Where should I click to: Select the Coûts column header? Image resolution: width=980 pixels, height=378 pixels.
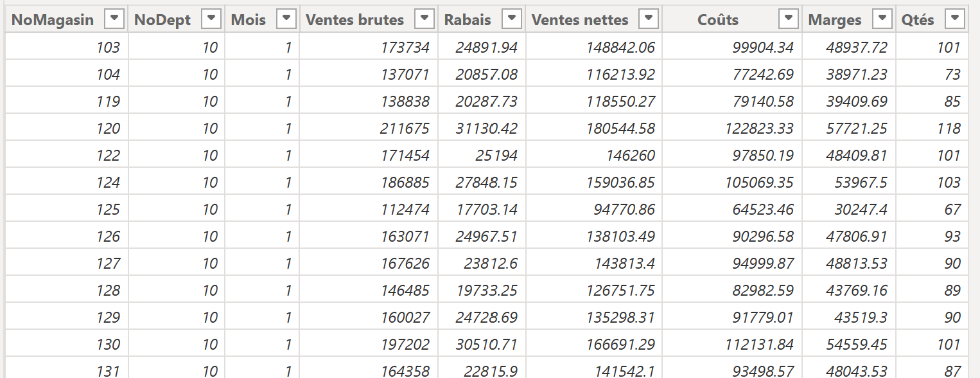point(732,20)
